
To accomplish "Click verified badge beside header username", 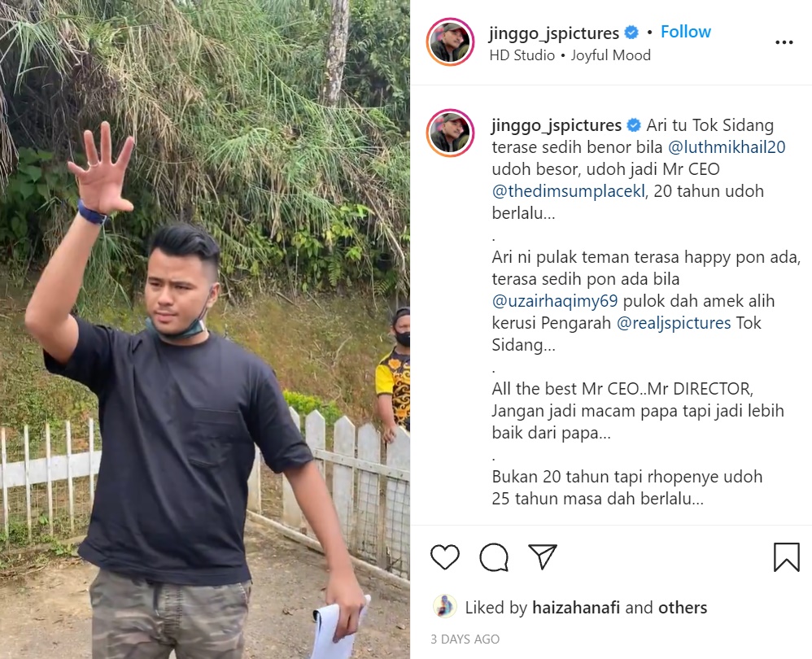I will click(631, 33).
